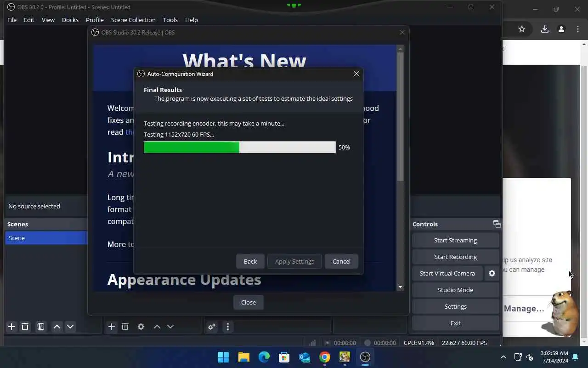Move source up arrow icon
This screenshot has width=588, height=368.
point(157,327)
